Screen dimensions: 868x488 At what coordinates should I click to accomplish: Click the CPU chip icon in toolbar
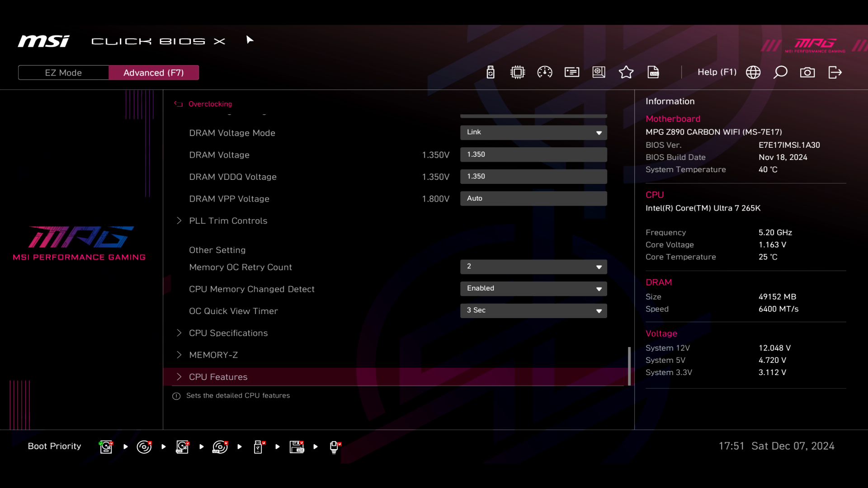coord(518,72)
